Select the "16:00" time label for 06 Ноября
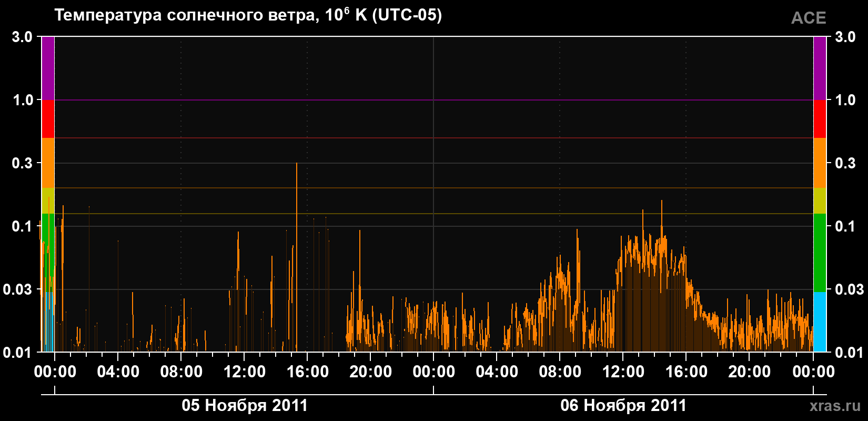This screenshot has width=868, height=421. pyautogui.click(x=687, y=372)
